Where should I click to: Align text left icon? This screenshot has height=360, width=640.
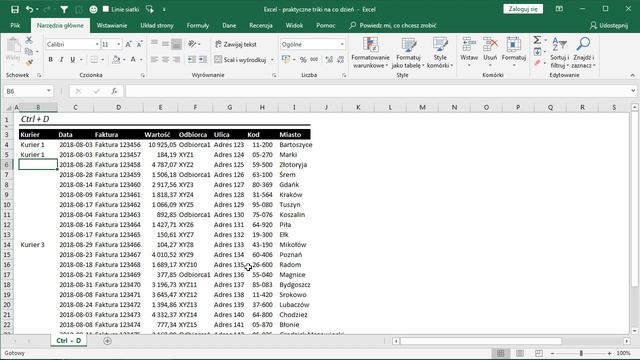(x=154, y=60)
